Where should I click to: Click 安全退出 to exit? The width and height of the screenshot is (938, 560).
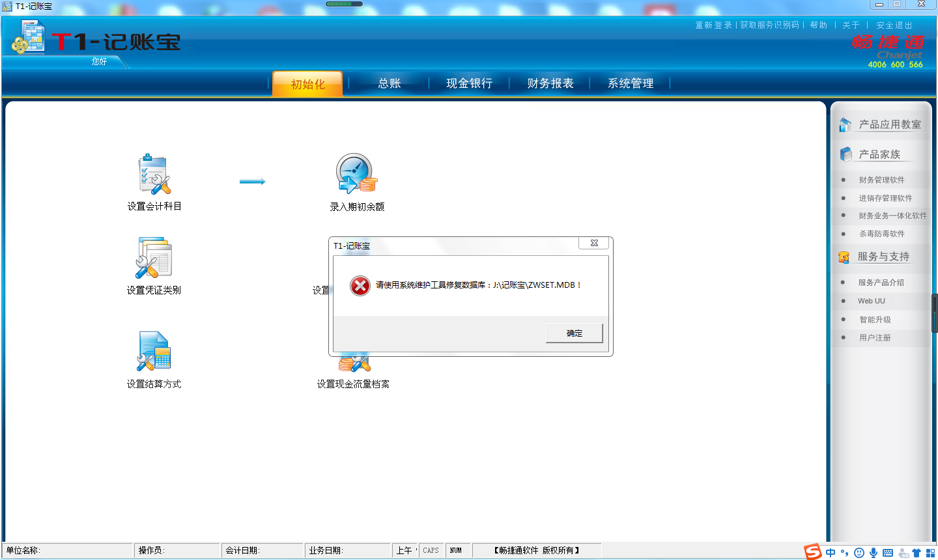894,25
